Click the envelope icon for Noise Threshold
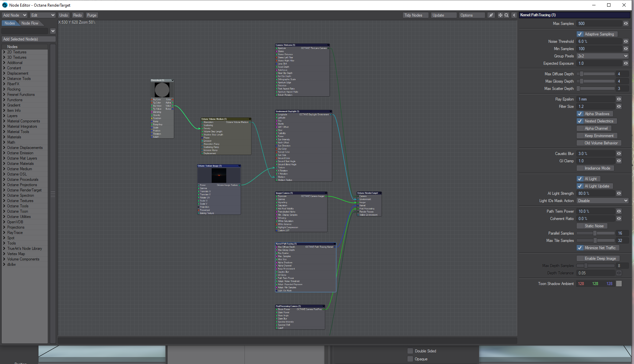This screenshot has width=634, height=364. click(626, 41)
